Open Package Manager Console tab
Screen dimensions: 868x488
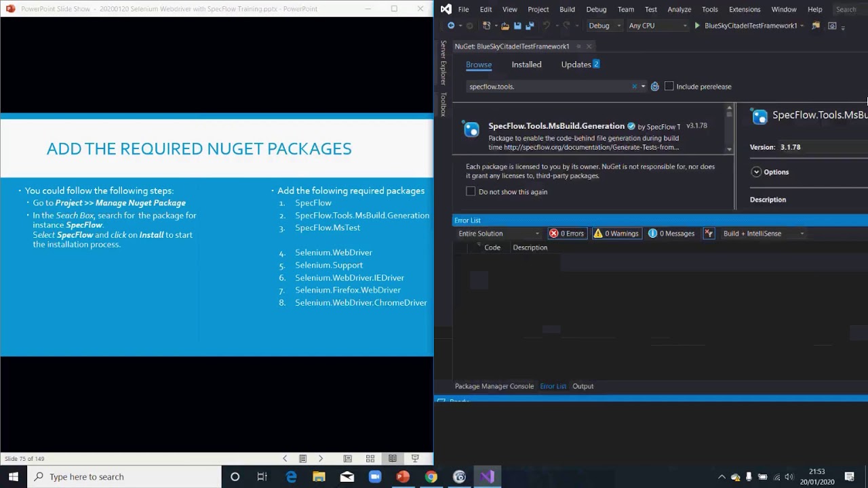(x=494, y=386)
